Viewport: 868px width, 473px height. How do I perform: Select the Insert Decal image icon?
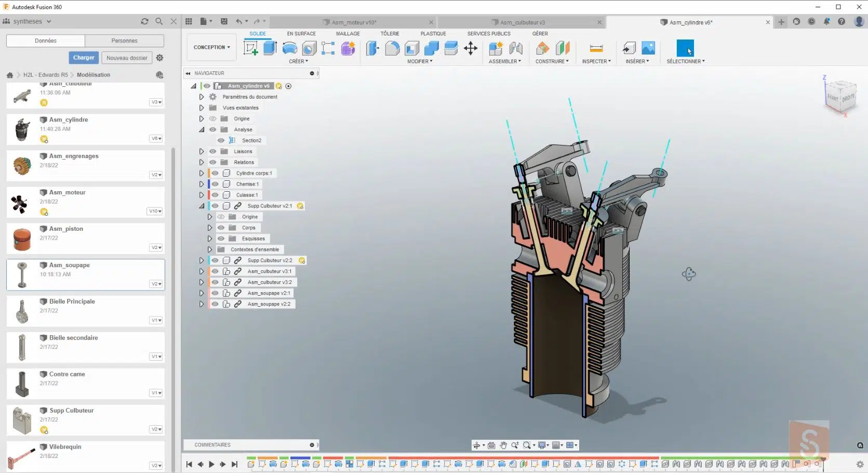pos(648,48)
